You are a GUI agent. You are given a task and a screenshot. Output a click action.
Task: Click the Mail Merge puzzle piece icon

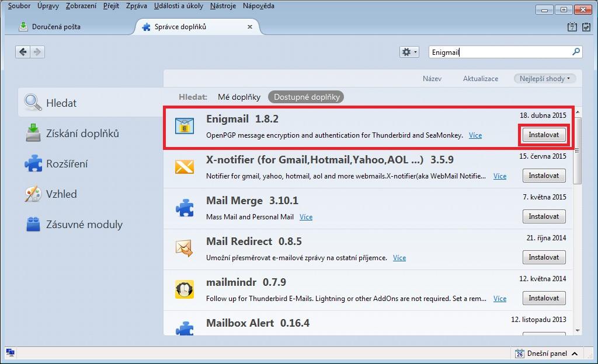[x=185, y=208]
